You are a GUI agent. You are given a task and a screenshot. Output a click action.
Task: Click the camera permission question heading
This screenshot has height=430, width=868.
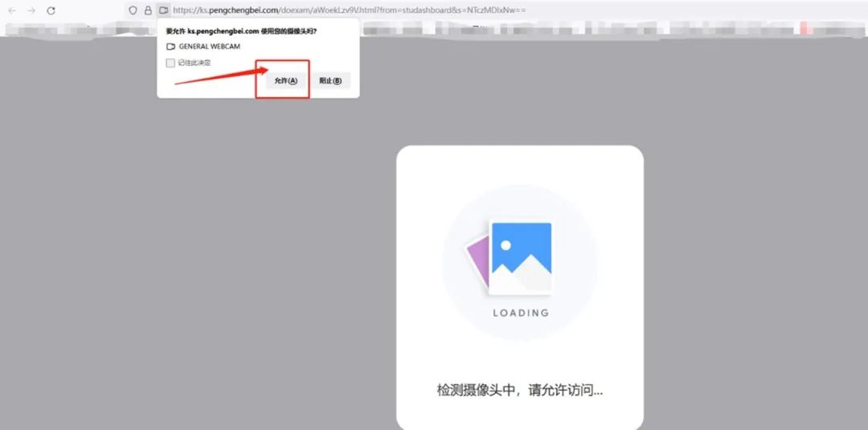(x=241, y=31)
